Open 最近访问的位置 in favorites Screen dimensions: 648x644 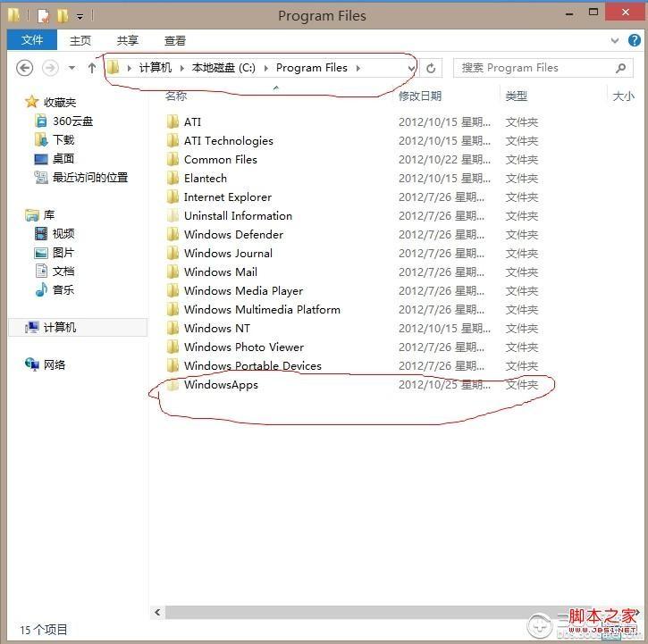click(90, 177)
